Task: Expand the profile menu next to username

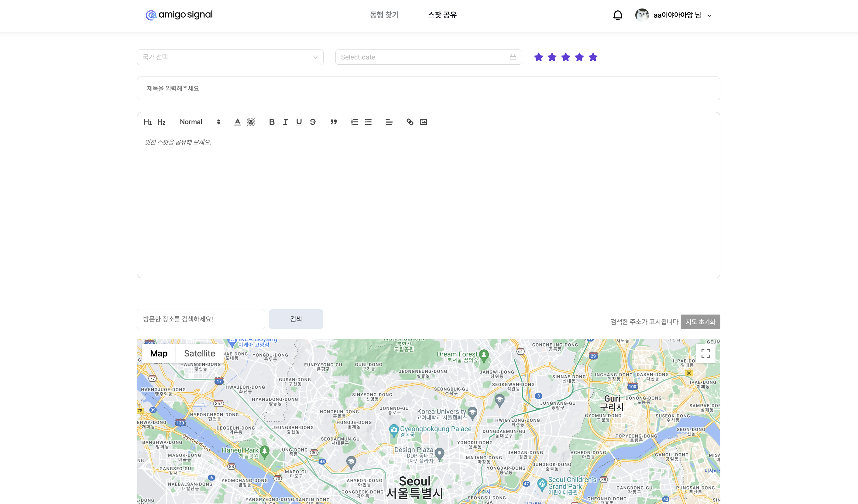Action: (709, 15)
